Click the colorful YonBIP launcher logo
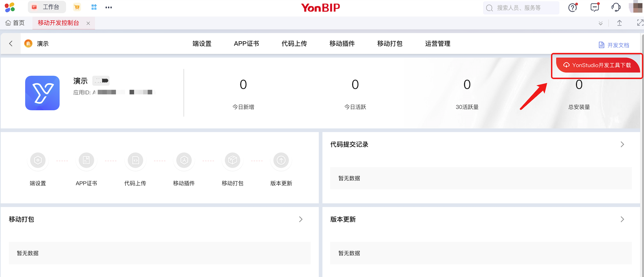Viewport: 644px width, 277px height. pyautogui.click(x=10, y=7)
